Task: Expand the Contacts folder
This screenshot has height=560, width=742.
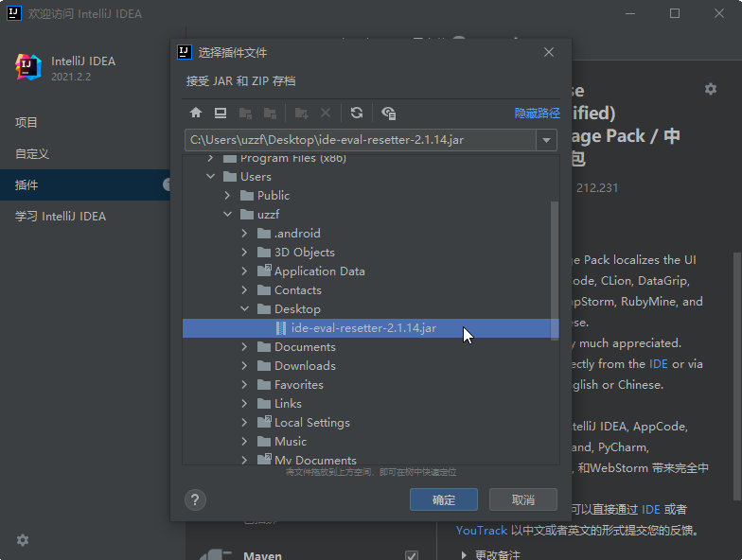Action: point(244,289)
